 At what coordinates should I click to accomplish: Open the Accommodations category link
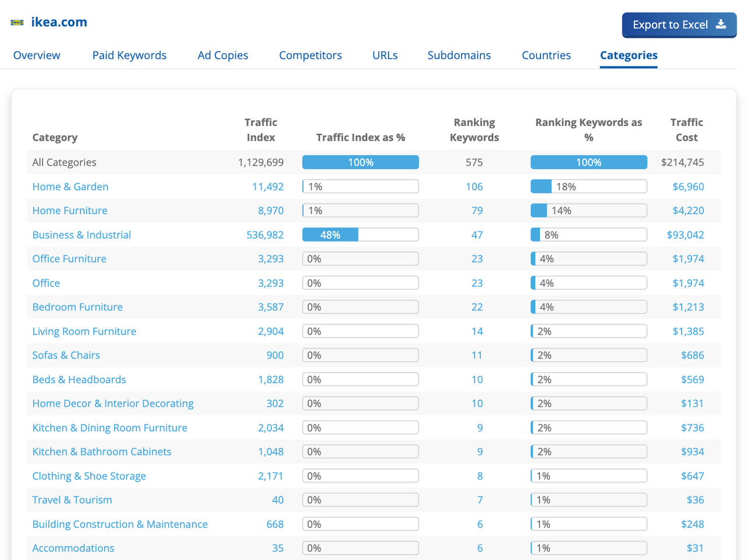coord(74,548)
